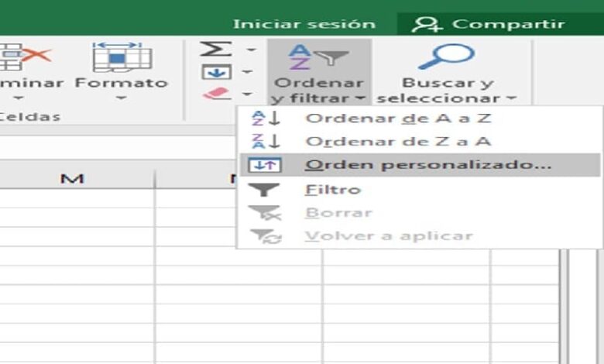The image size is (604, 364).
Task: Click the AutoSum sigma icon
Action: coord(215,50)
